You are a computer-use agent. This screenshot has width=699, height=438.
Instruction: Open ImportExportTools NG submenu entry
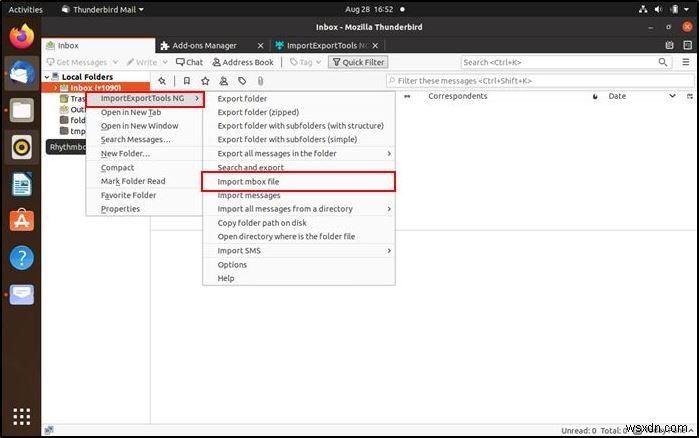(145, 98)
